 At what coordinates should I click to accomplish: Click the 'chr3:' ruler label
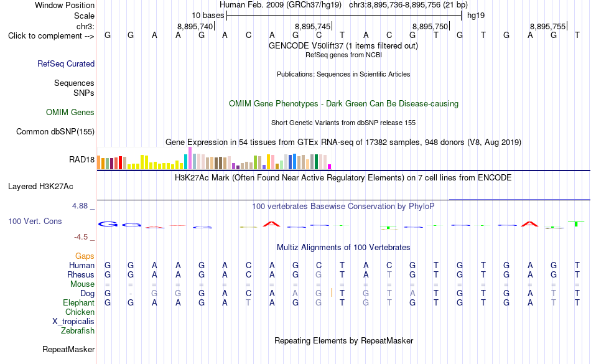coord(85,26)
